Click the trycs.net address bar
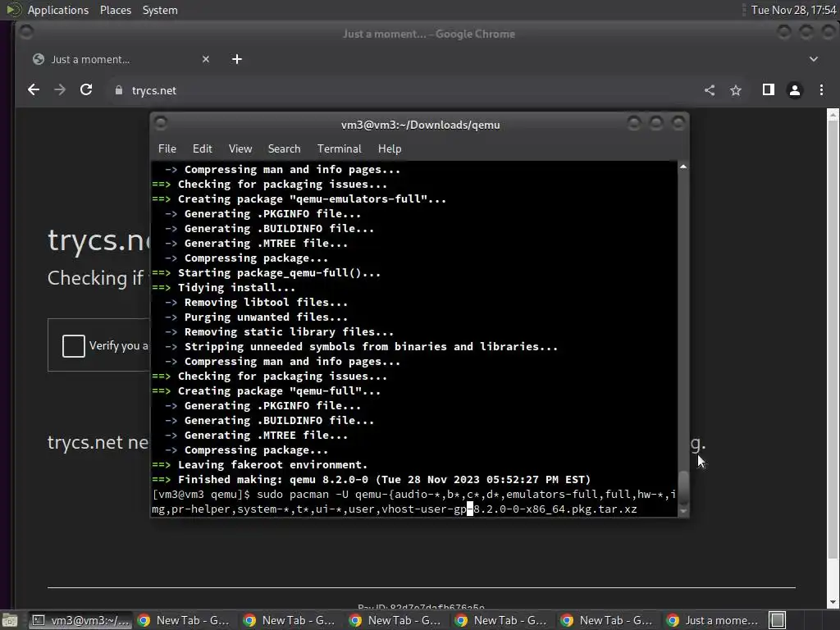This screenshot has width=840, height=630. coord(402,90)
